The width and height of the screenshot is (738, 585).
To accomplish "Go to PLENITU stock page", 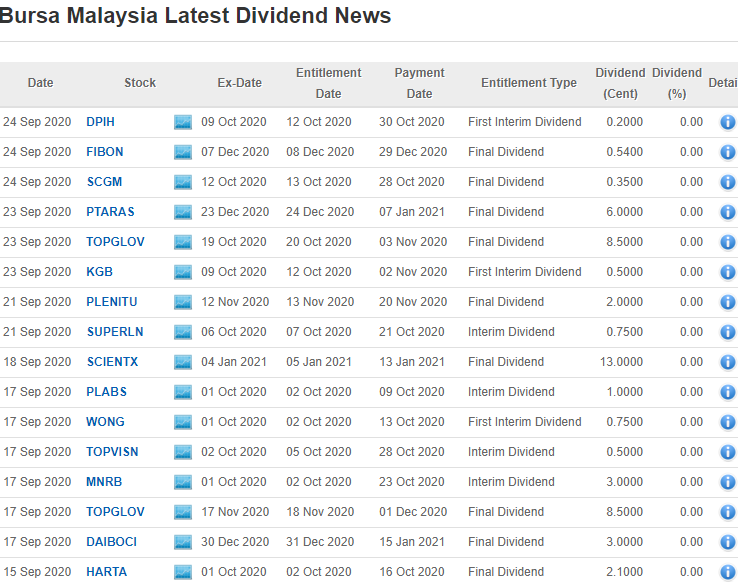I will (x=111, y=302).
